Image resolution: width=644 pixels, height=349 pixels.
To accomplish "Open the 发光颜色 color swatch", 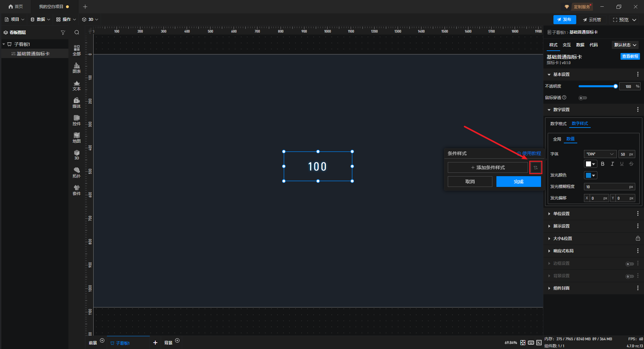I will [590, 175].
